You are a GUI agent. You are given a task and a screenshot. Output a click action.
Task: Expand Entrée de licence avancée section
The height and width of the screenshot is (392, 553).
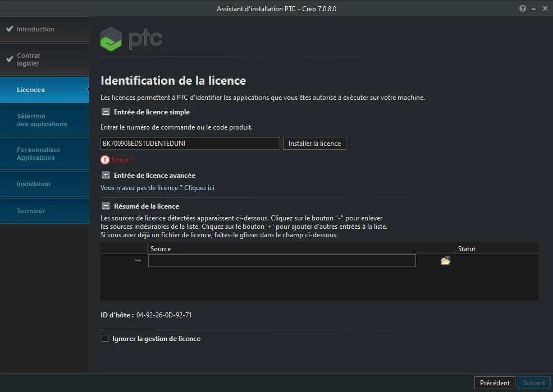coord(106,175)
